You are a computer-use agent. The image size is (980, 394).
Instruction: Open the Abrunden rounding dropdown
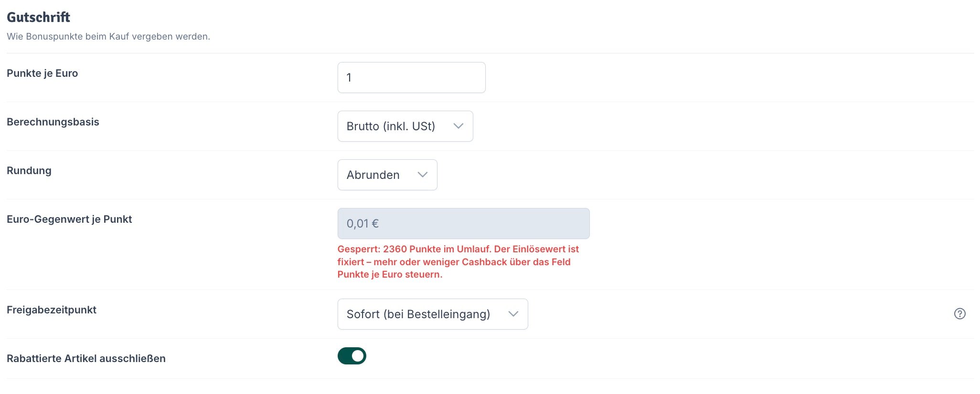pyautogui.click(x=387, y=175)
